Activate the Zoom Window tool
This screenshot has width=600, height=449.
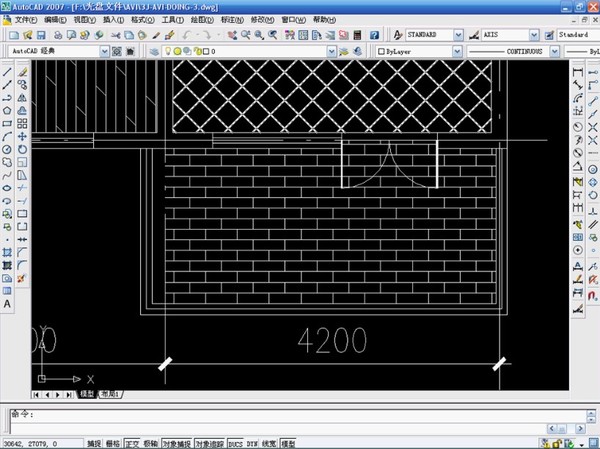coord(259,35)
